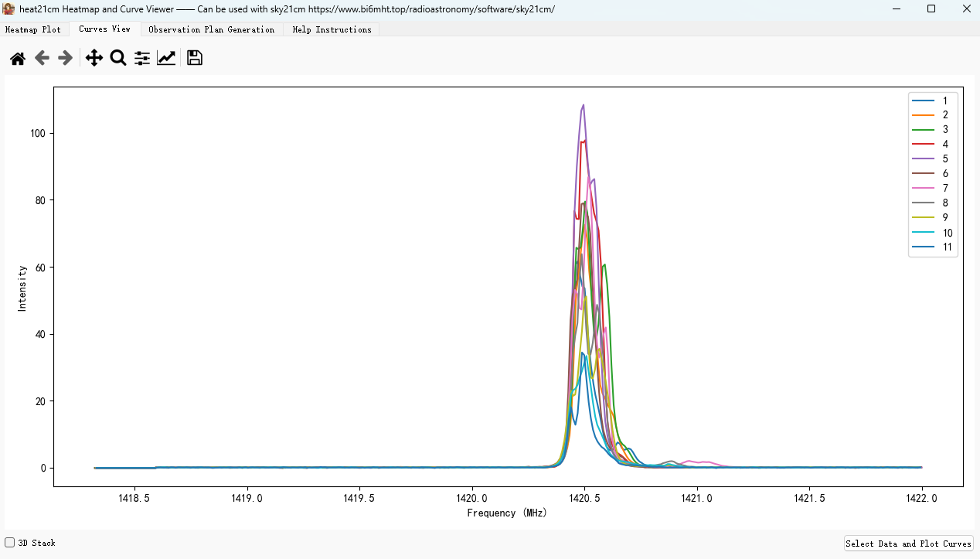Viewport: 980px width, 559px height.
Task: Open the Edit axis curve parameters icon
Action: pos(166,58)
